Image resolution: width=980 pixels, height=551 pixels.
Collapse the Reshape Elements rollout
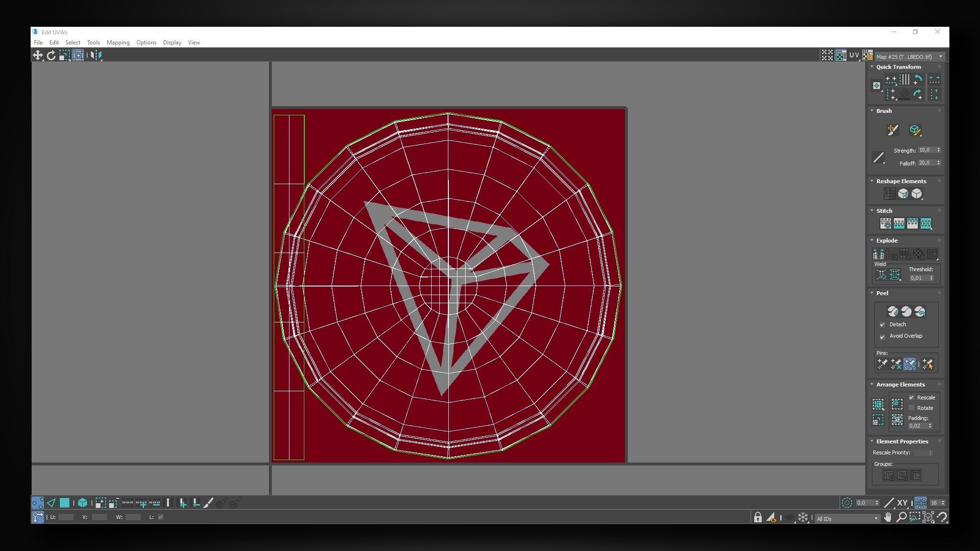pos(872,181)
